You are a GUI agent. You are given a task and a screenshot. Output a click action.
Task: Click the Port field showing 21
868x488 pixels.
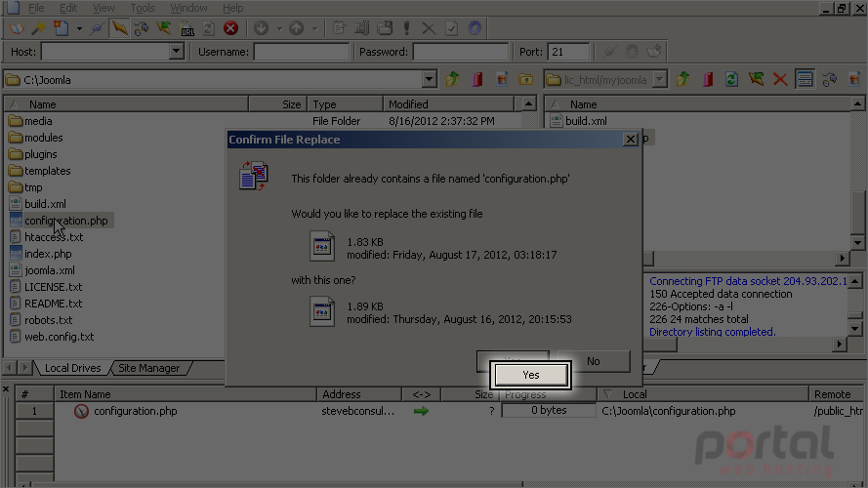(x=568, y=52)
